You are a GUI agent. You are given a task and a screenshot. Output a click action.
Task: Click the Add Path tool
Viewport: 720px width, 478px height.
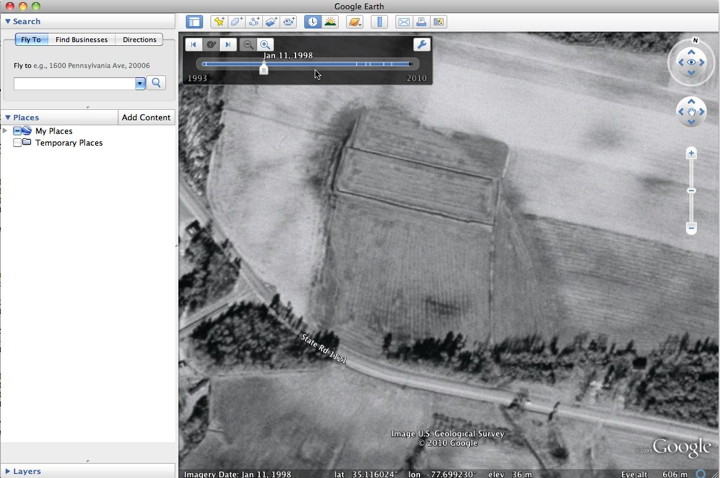pos(254,21)
